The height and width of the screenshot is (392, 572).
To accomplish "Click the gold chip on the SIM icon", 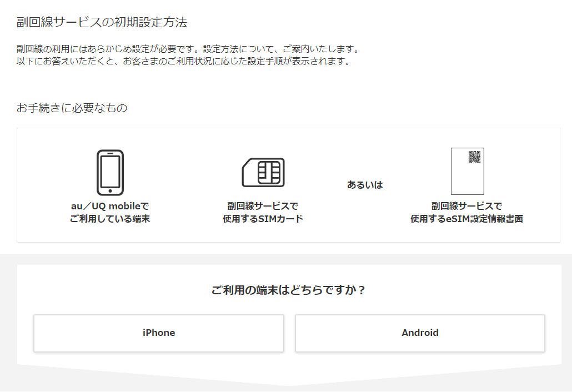I will [x=270, y=171].
